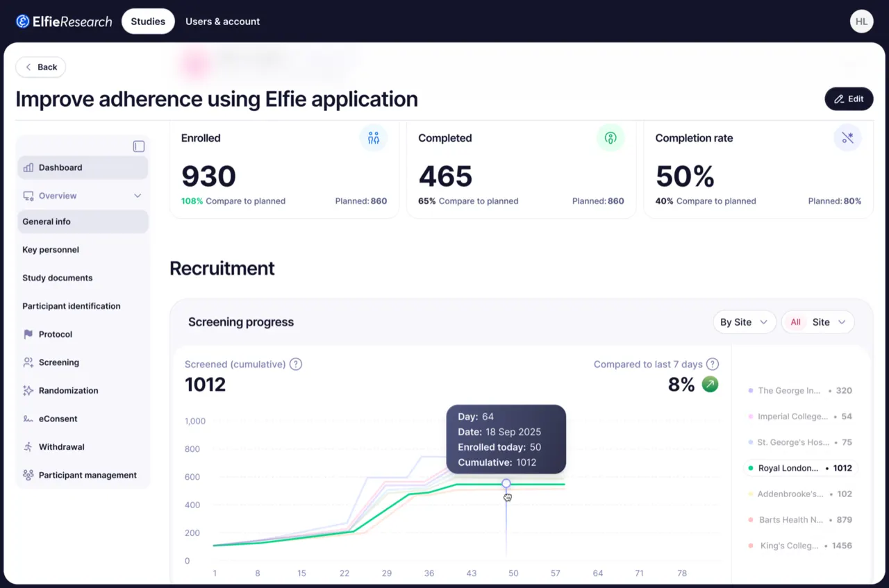Open the All Site filter dropdown
Image resolution: width=889 pixels, height=588 pixels.
[x=818, y=322]
